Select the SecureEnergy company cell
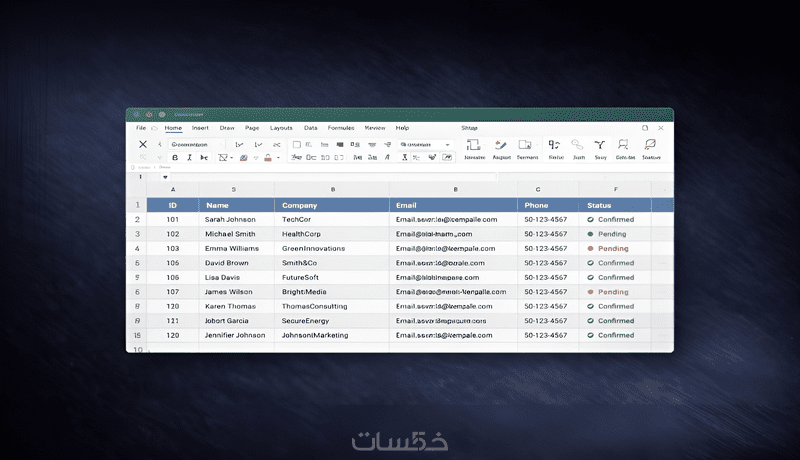The height and width of the screenshot is (460, 800). (x=332, y=321)
